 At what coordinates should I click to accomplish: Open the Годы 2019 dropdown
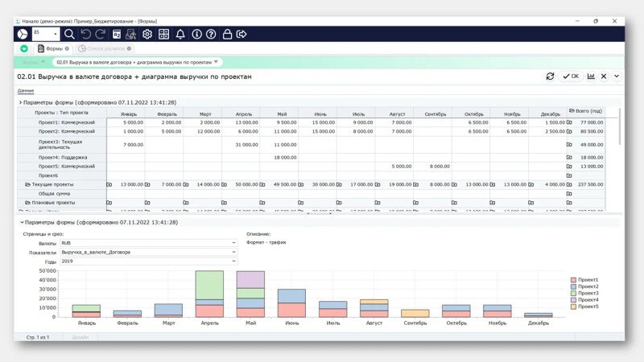[x=234, y=261]
